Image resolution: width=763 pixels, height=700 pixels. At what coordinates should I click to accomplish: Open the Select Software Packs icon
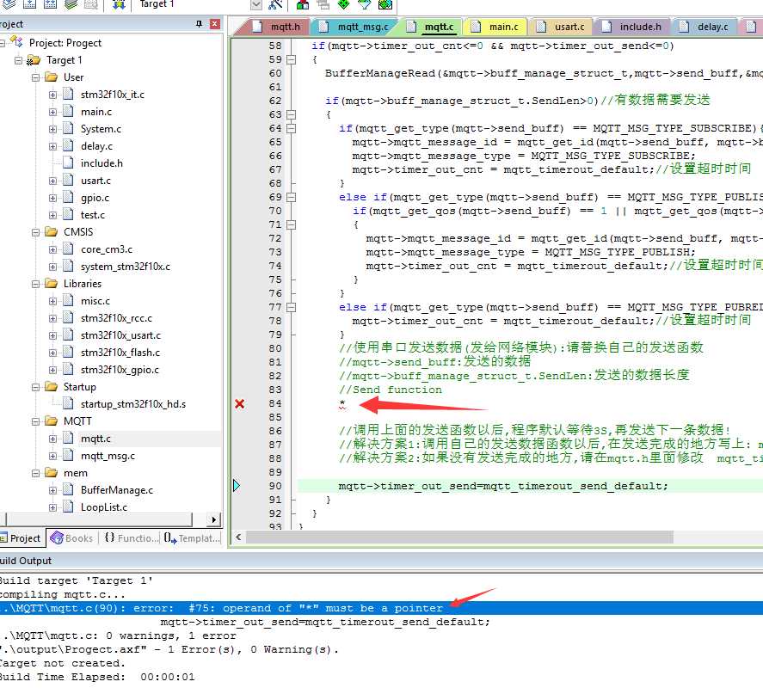tap(364, 5)
